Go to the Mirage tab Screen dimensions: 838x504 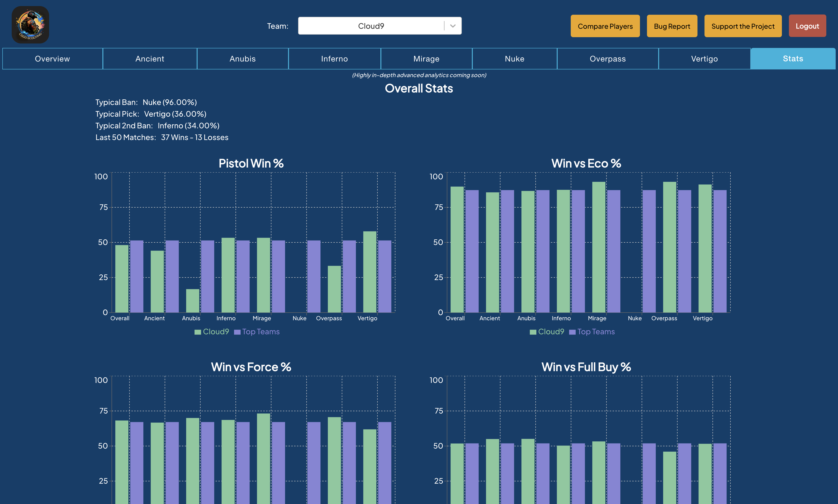tap(426, 59)
